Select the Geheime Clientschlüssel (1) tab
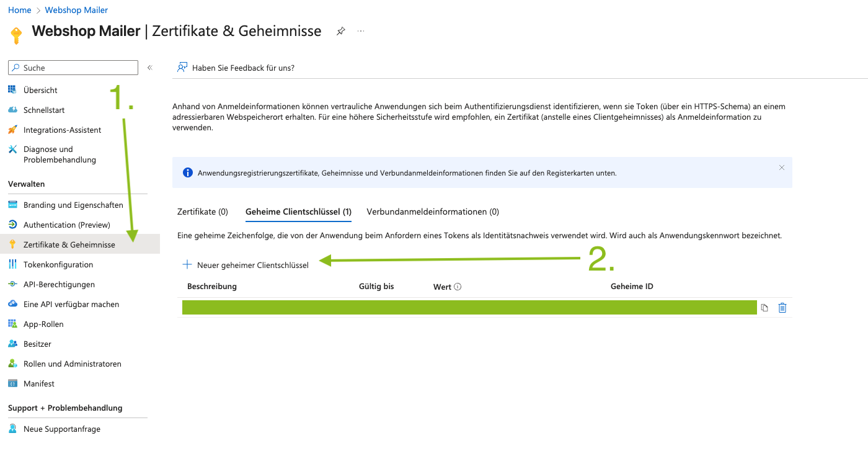 pyautogui.click(x=298, y=212)
